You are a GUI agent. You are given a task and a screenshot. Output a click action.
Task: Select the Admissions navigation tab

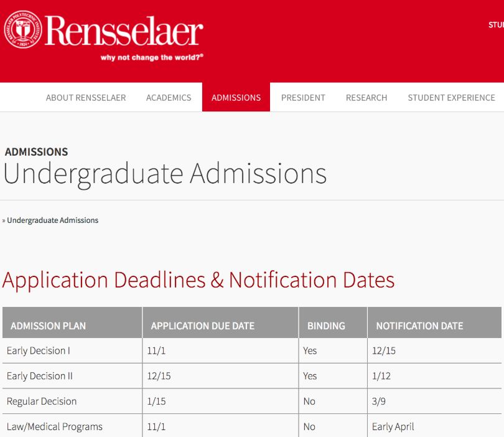236,98
